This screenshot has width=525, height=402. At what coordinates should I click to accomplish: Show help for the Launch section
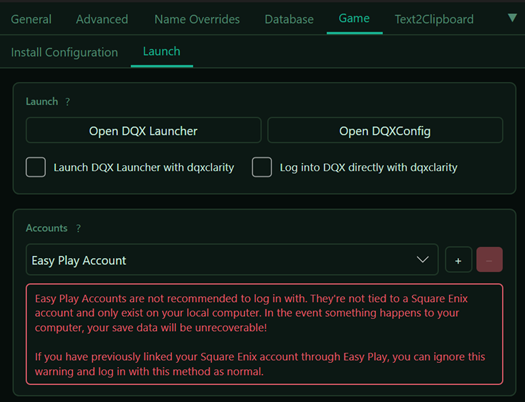(68, 101)
